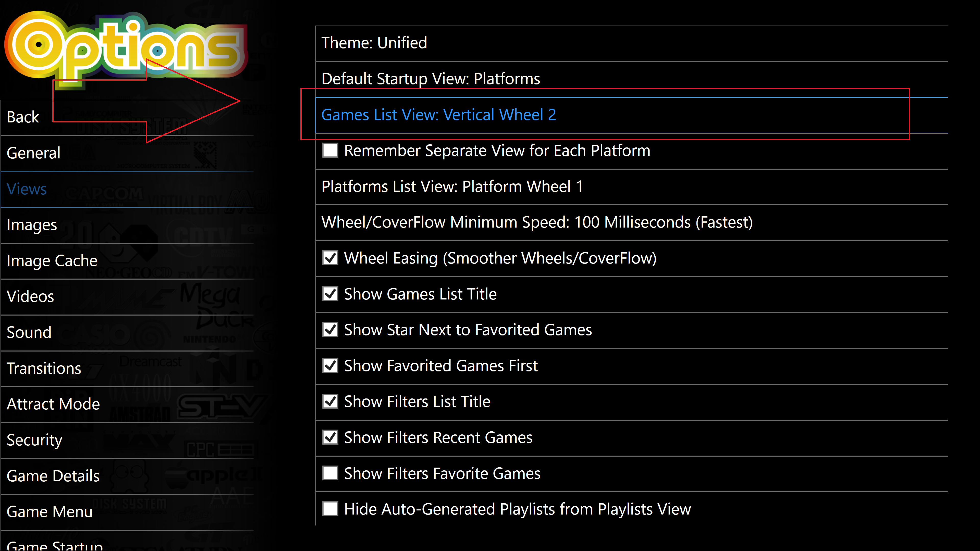Open the Image Cache menu item
The height and width of the screenshot is (551, 980).
127,261
